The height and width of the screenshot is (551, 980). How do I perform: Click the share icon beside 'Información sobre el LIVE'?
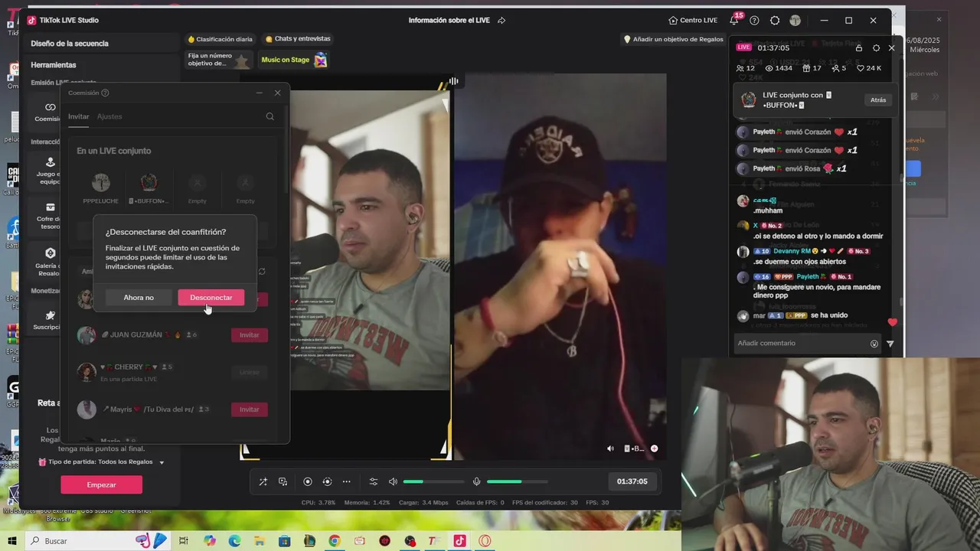pos(501,21)
